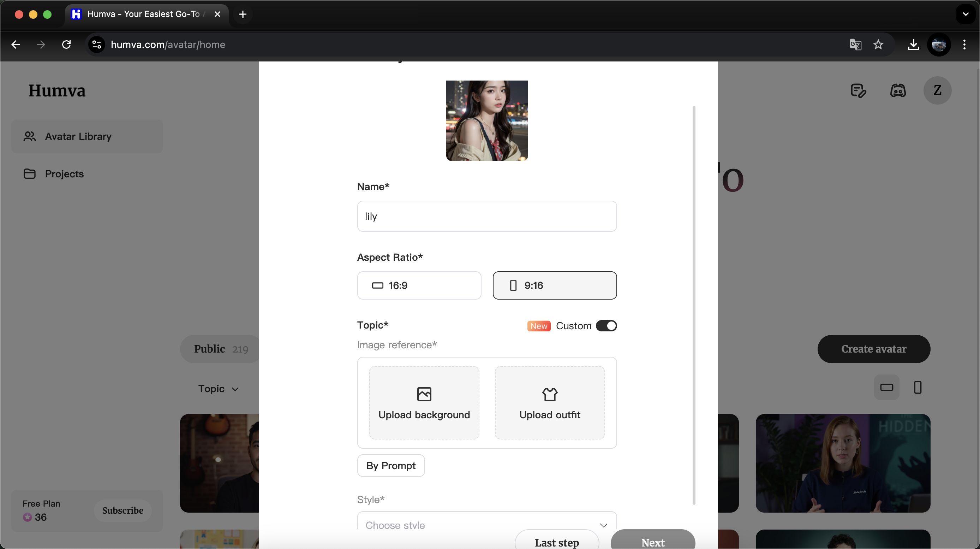Image resolution: width=980 pixels, height=549 pixels.
Task: Open the Projects sidebar item
Action: [64, 174]
